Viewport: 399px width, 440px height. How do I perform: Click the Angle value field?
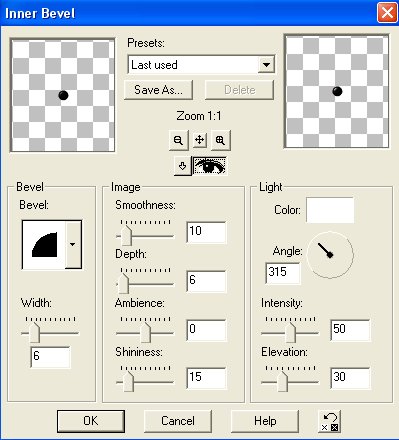[283, 273]
